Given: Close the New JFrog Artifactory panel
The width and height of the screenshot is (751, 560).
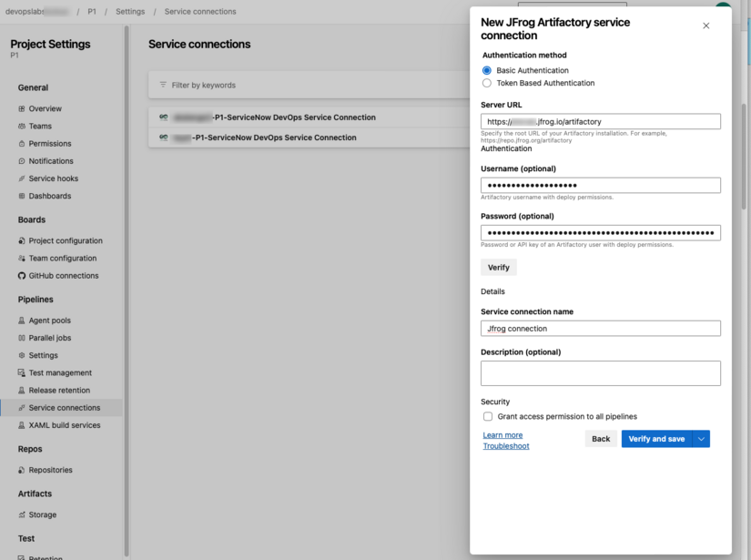Looking at the screenshot, I should [x=706, y=25].
